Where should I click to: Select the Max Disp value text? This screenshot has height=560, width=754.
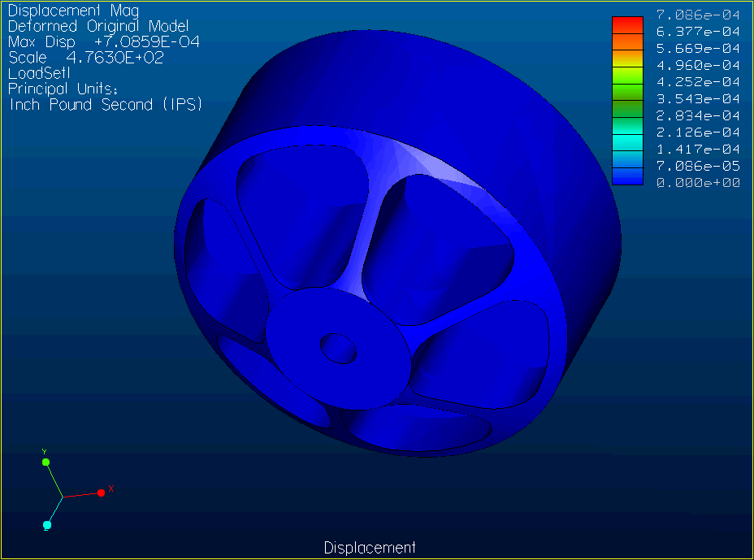104,41
